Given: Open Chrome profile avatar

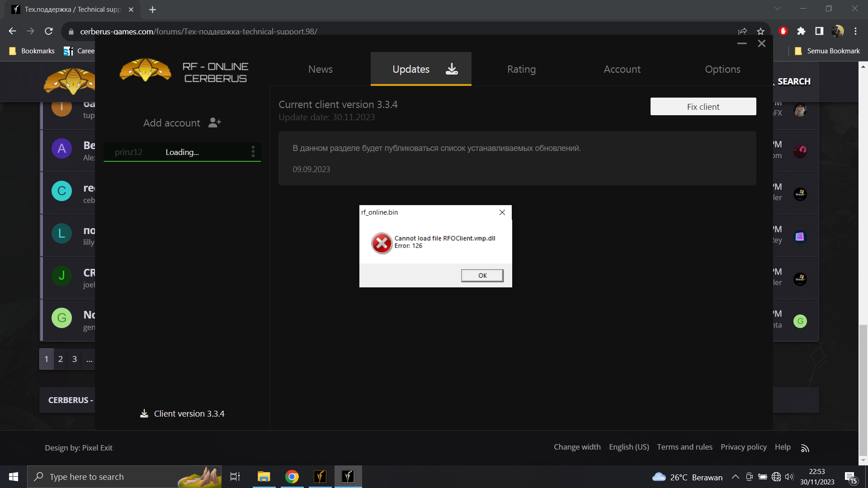Looking at the screenshot, I should pyautogui.click(x=837, y=31).
